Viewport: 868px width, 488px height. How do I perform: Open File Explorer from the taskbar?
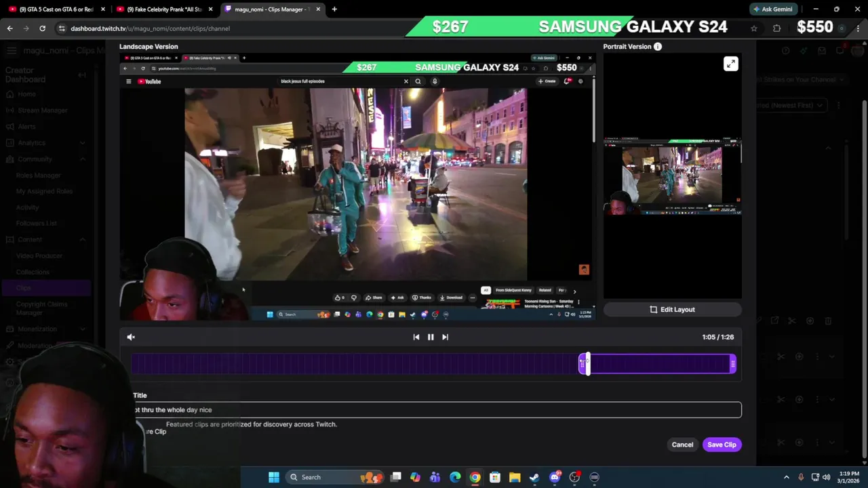point(515,477)
